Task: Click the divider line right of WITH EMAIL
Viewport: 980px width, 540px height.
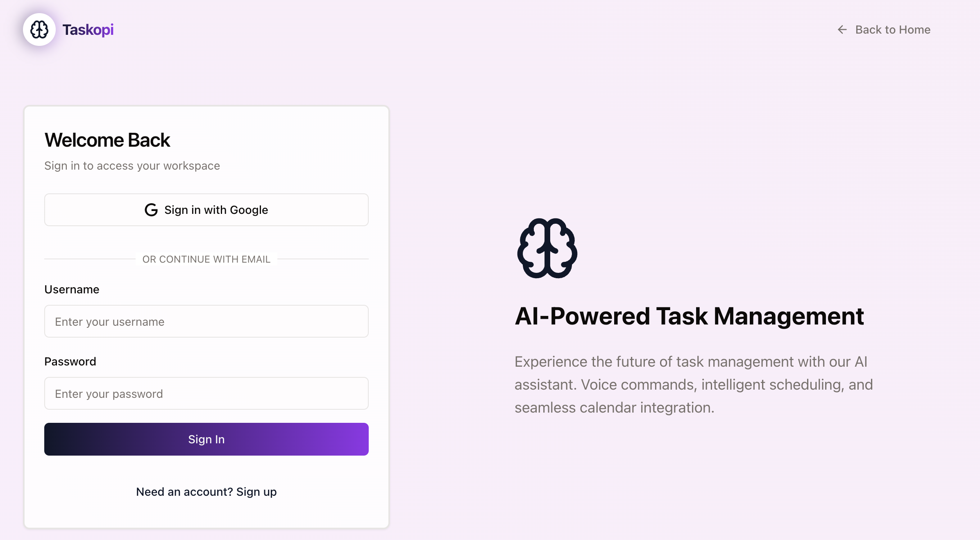Action: (323, 259)
